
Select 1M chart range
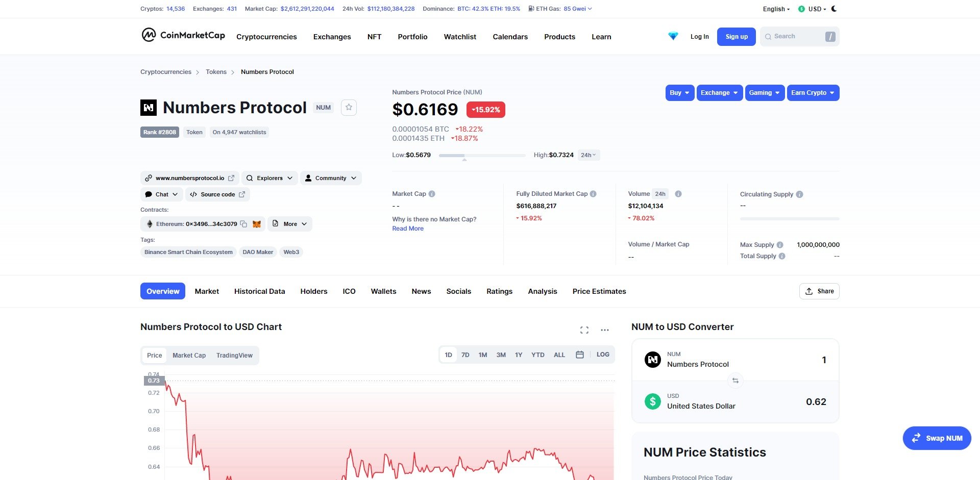(x=483, y=355)
